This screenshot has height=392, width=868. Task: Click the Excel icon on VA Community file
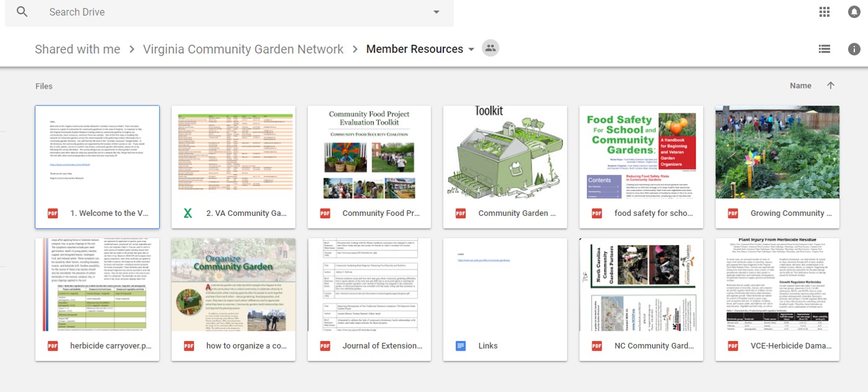[x=188, y=213]
